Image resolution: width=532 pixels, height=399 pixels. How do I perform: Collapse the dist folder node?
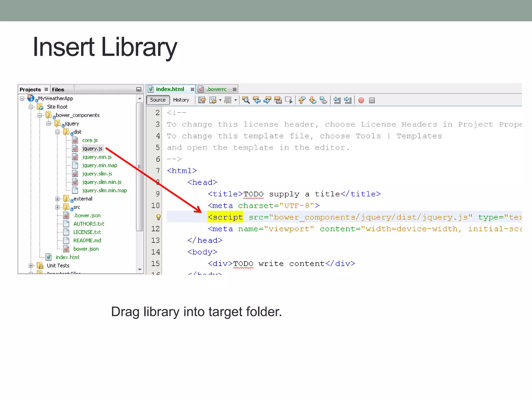(57, 132)
